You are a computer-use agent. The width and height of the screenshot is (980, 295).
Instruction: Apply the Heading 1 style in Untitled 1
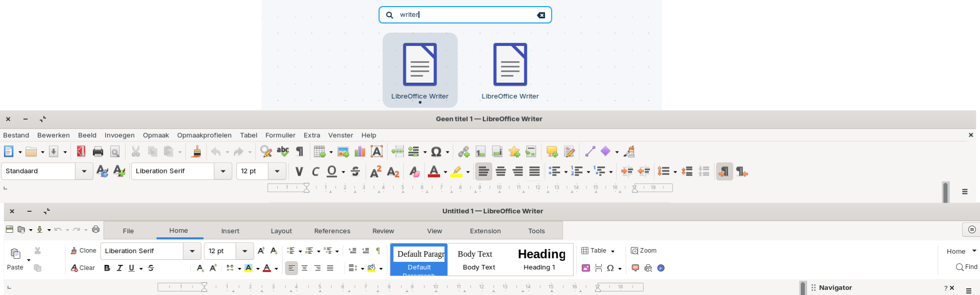click(541, 259)
